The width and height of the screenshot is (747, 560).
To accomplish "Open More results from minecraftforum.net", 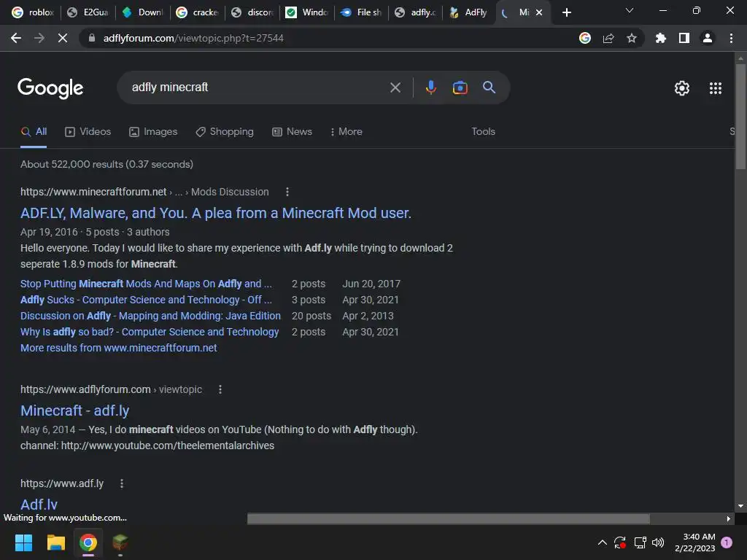I will click(x=119, y=348).
